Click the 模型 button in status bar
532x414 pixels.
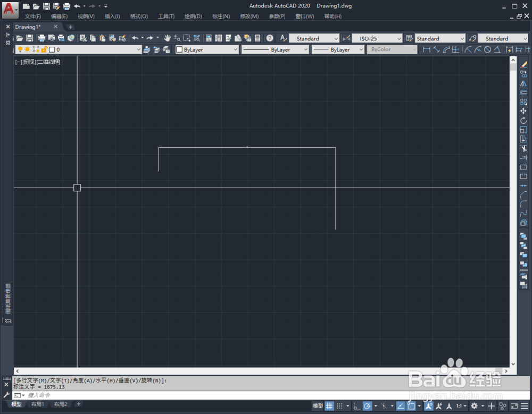tap(318, 406)
